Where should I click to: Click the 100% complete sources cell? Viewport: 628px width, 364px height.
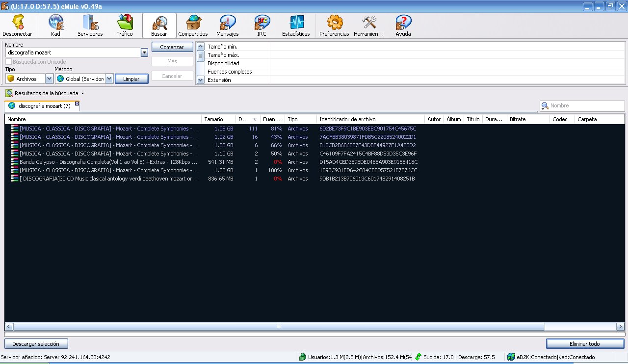276,170
